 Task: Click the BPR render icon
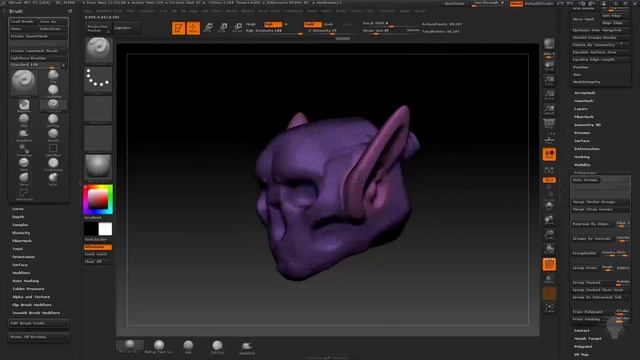549,44
